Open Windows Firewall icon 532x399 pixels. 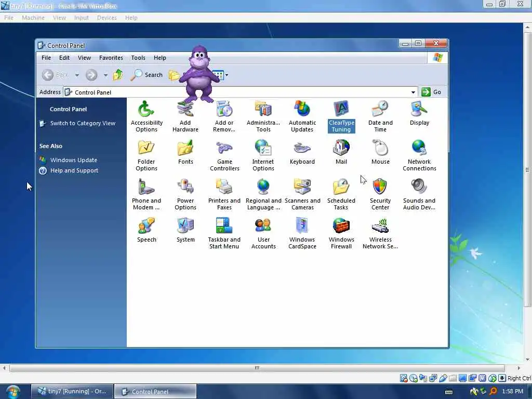tap(341, 233)
